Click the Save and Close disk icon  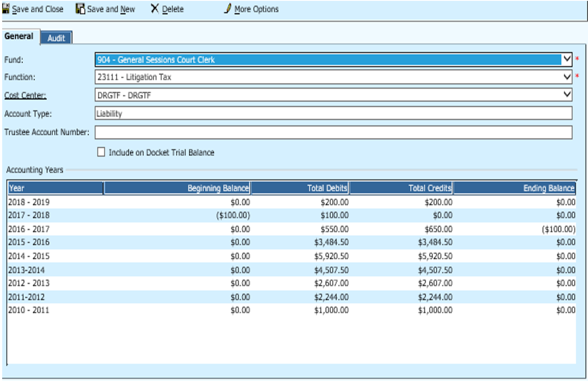coord(6,9)
